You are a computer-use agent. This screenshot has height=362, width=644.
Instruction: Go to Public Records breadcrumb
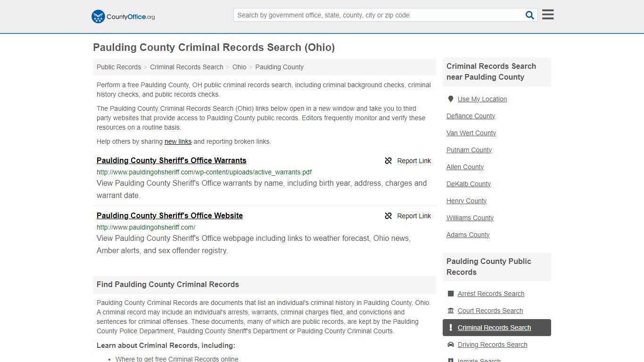coord(119,67)
